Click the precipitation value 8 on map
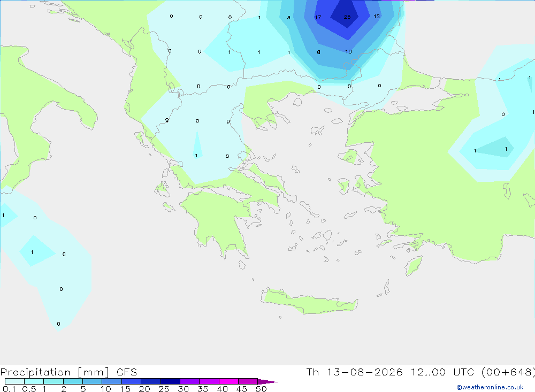Image resolution: width=535 pixels, height=392 pixels. (x=318, y=52)
